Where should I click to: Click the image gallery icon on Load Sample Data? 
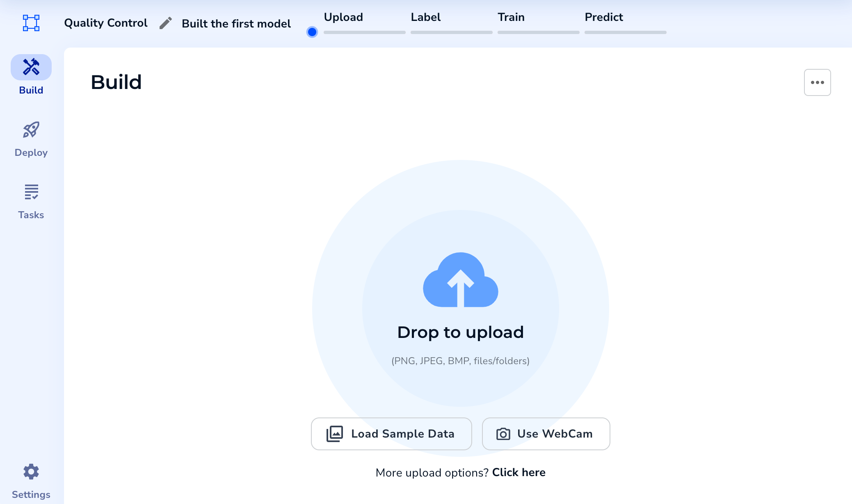point(334,434)
